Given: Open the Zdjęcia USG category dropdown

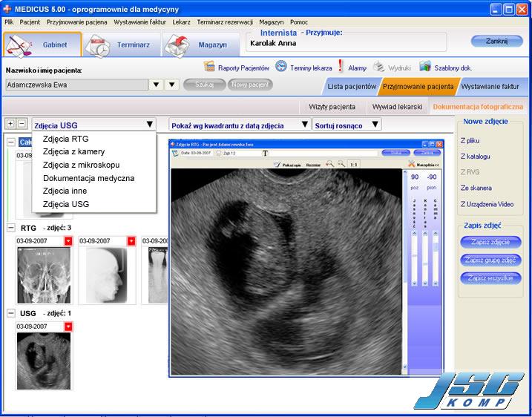Looking at the screenshot, I should [94, 125].
